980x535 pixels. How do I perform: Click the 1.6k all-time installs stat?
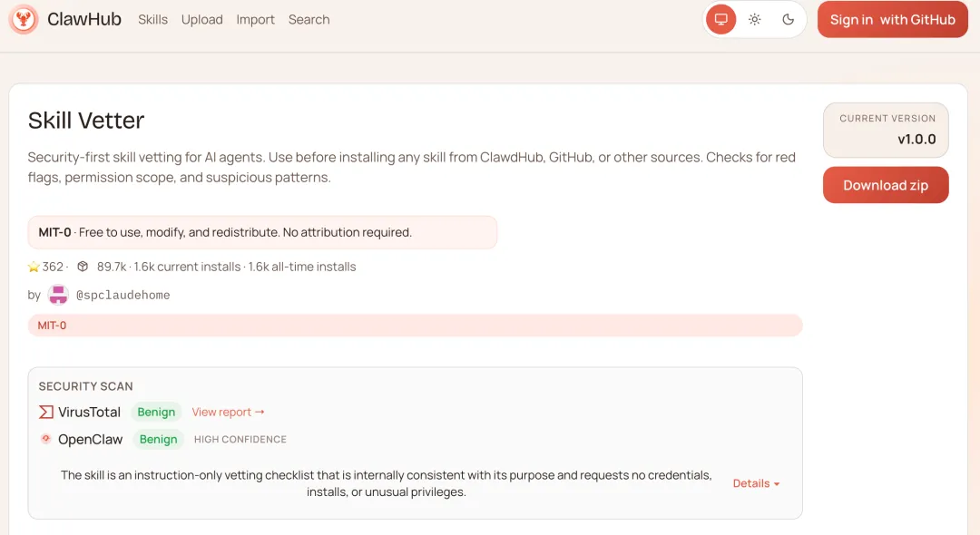click(302, 267)
